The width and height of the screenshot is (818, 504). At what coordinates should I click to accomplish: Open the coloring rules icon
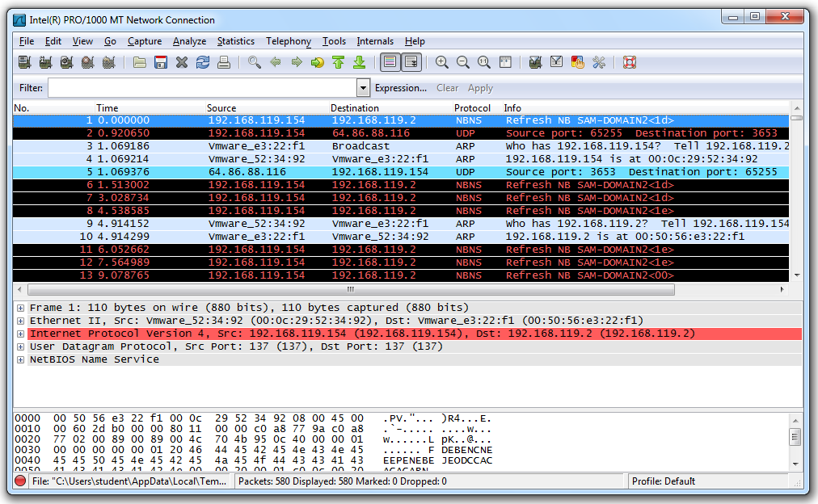click(x=578, y=62)
